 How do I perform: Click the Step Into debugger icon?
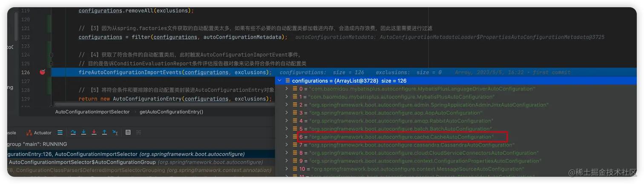pos(84,133)
